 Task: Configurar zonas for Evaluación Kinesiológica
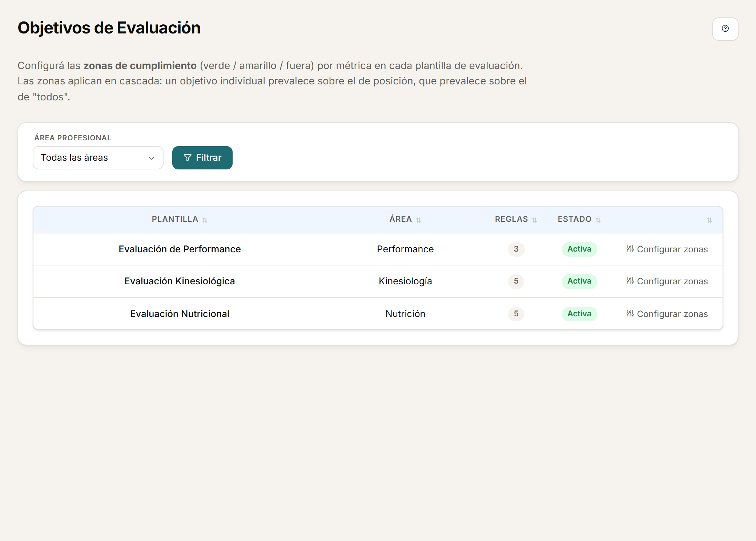tap(667, 281)
